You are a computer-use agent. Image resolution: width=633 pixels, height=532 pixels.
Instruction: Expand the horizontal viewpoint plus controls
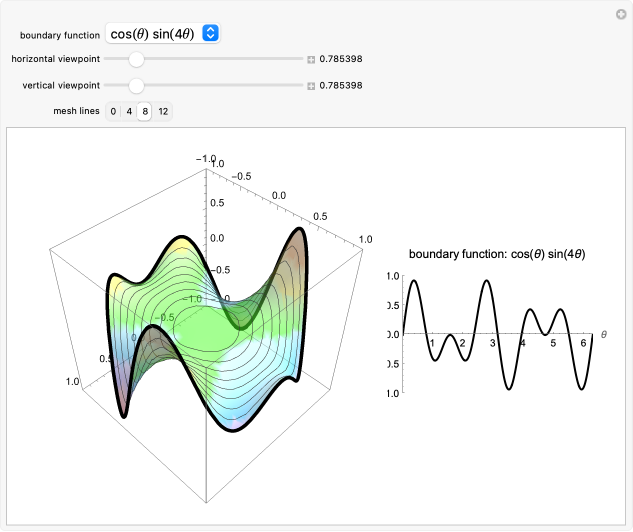311,60
